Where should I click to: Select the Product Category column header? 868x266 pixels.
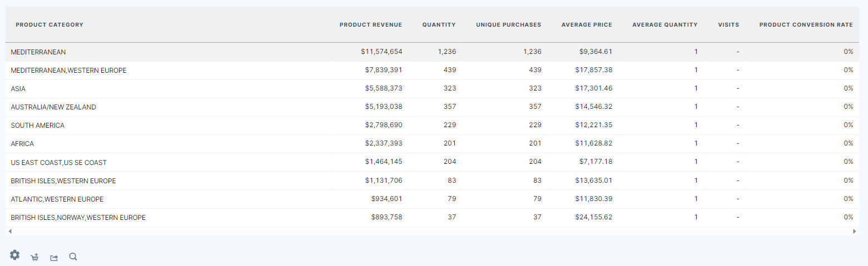pyautogui.click(x=49, y=25)
